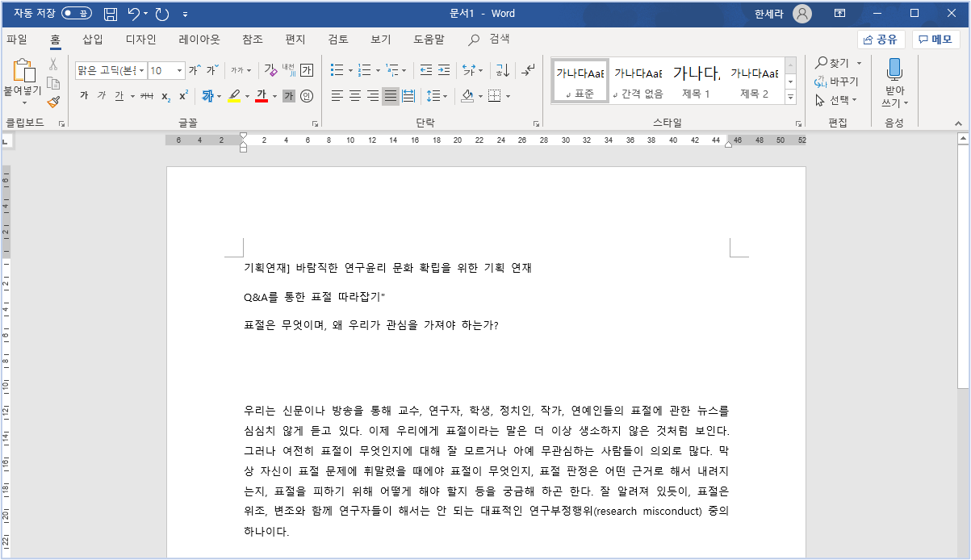The image size is (971, 560).
Task: Click the Increase Indent icon
Action: pyautogui.click(x=443, y=70)
